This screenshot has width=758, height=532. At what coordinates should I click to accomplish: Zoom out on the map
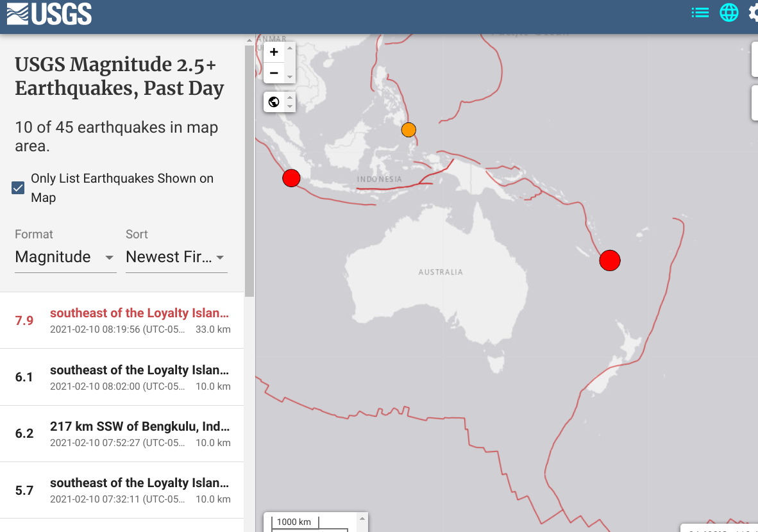(274, 73)
